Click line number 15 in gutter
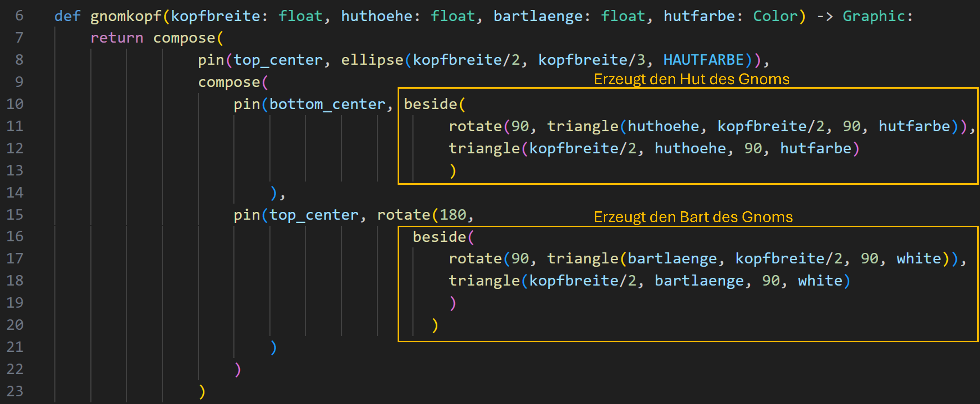980x404 pixels. tap(15, 215)
